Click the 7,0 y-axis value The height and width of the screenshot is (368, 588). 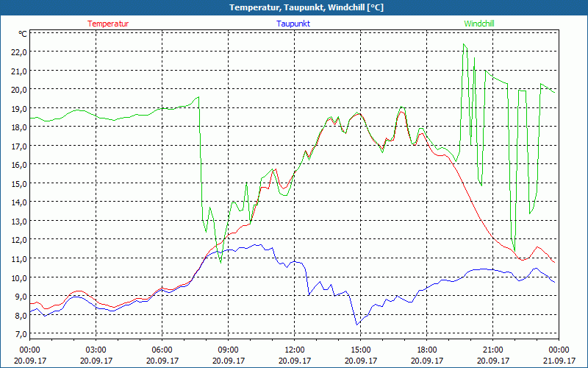click(21, 334)
